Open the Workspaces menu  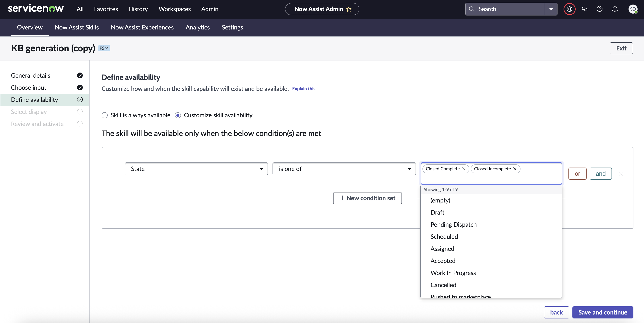[x=175, y=9]
